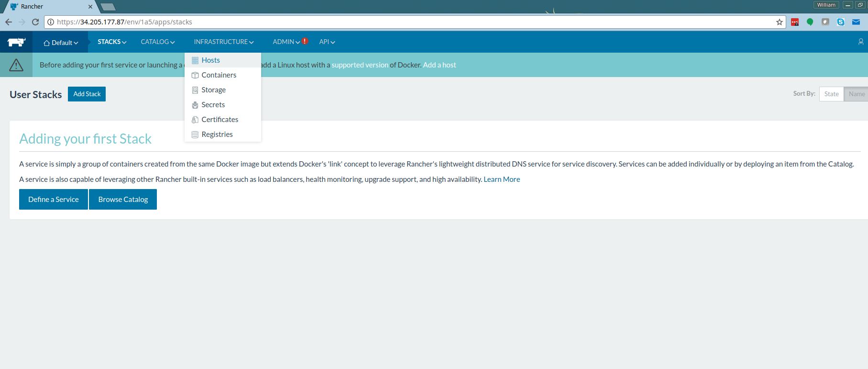Click the home icon beside Default
This screenshot has width=868, height=369.
pos(46,43)
